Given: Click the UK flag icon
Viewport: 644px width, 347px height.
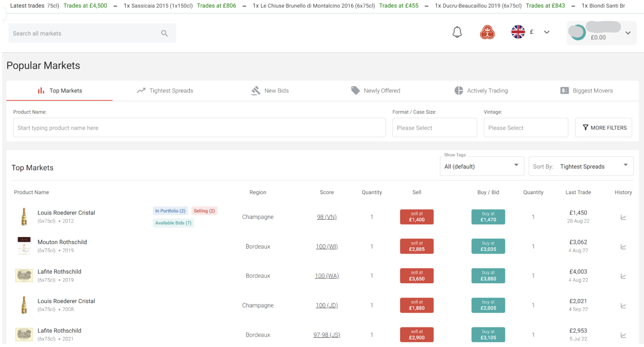Looking at the screenshot, I should (518, 32).
